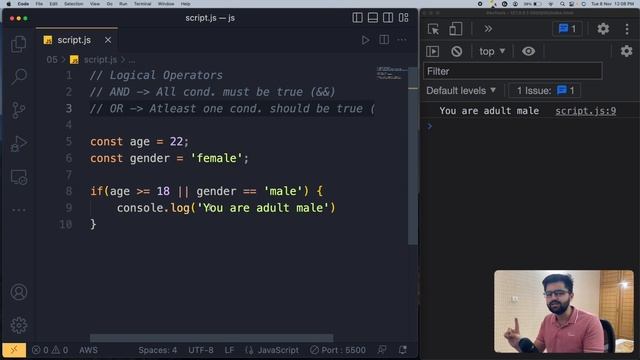Click Port: 5500 Live Server button
Image resolution: width=640 pixels, height=360 pixels.
[x=338, y=350]
